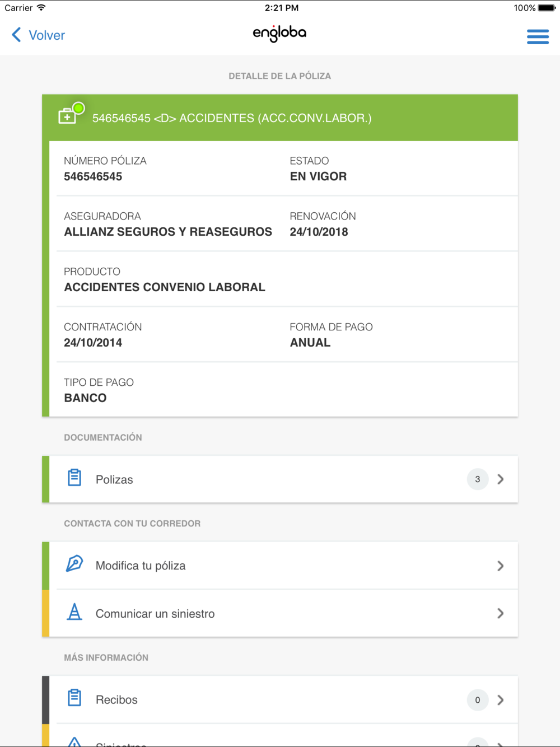560x747 pixels.
Task: Click the Polizas count badge showing 3
Action: (478, 479)
